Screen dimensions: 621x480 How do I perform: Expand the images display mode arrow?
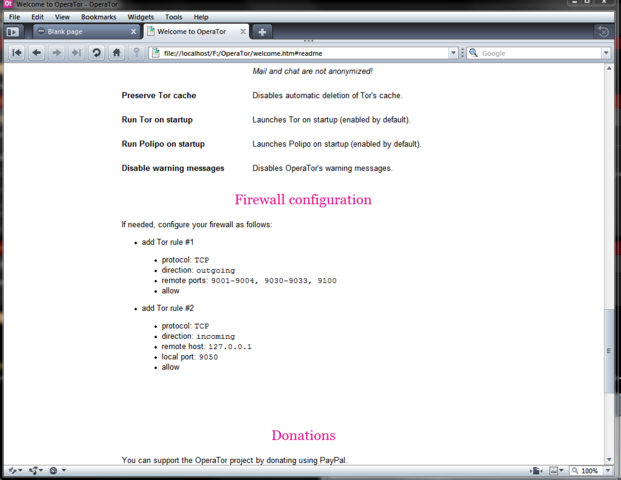[561, 470]
